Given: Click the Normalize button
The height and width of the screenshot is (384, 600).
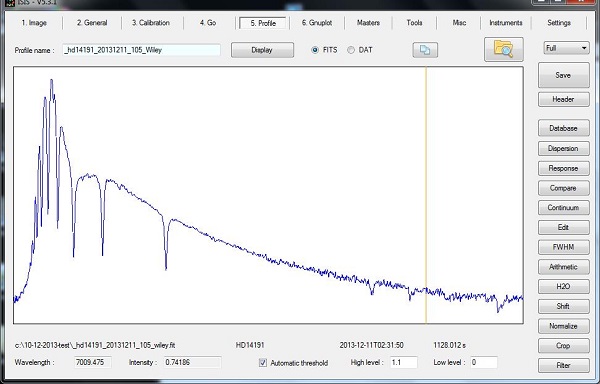Looking at the screenshot, I should (x=563, y=326).
